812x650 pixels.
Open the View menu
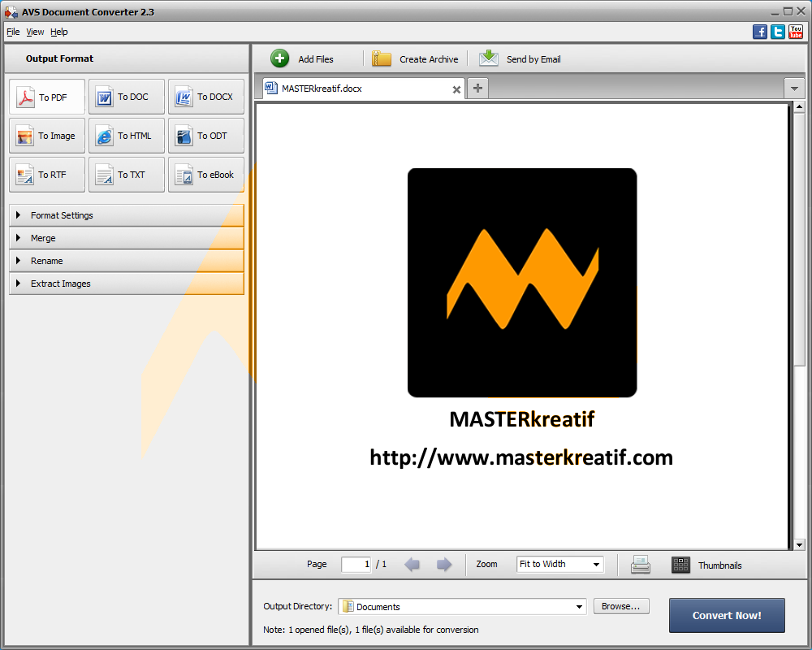coord(35,32)
